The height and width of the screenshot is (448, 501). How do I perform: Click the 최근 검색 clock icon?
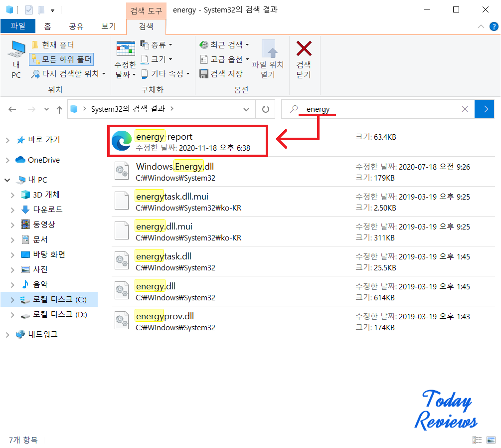203,45
